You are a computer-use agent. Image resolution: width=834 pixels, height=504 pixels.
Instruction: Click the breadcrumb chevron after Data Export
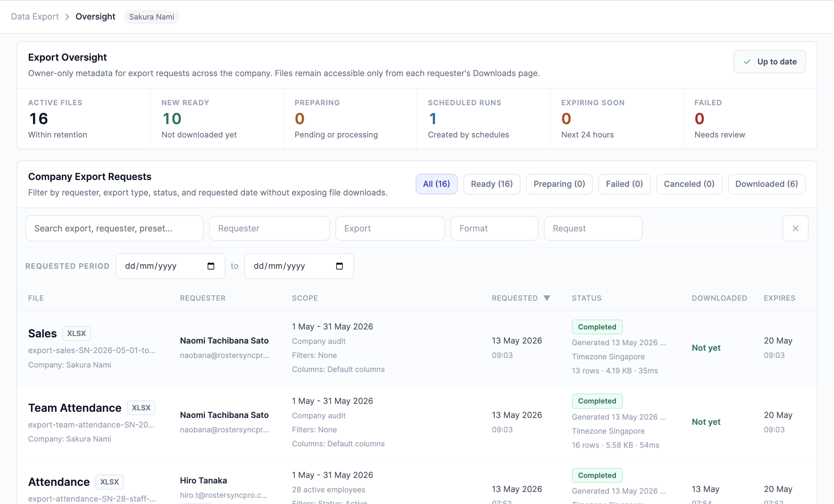(x=67, y=17)
